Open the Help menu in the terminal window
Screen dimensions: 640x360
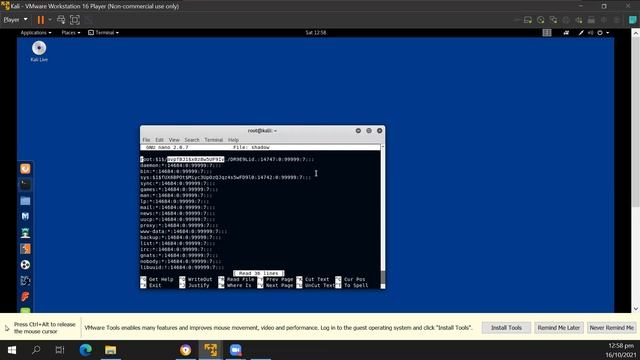[233, 140]
